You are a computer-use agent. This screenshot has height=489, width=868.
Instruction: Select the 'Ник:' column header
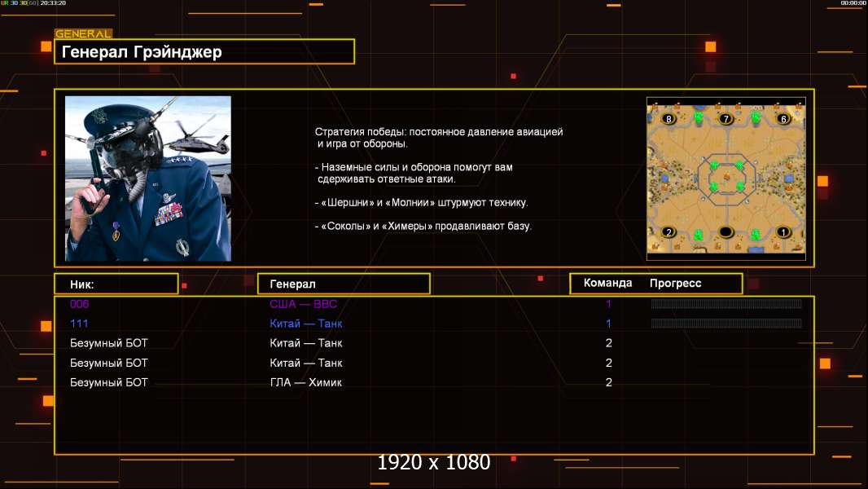(116, 284)
